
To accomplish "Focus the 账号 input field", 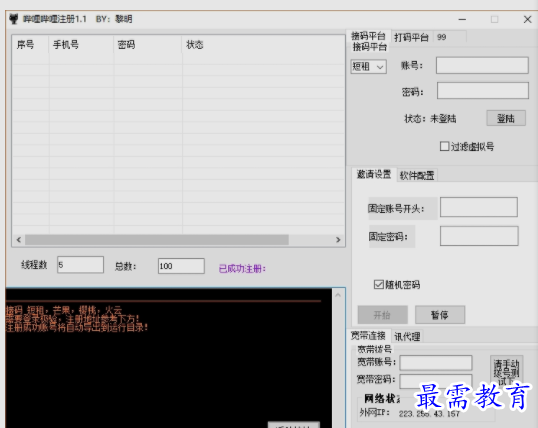I will pos(482,65).
